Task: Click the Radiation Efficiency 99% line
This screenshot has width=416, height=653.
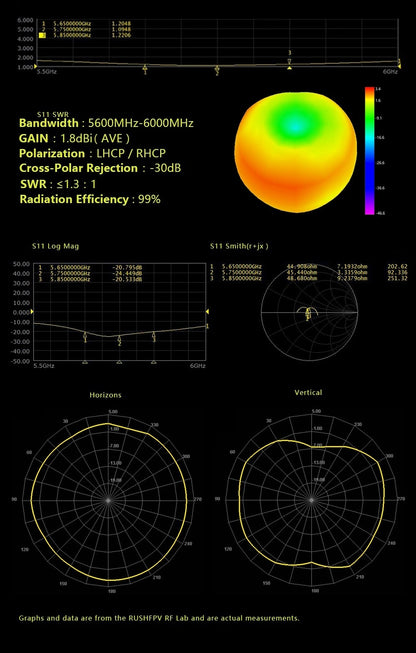Action: click(x=90, y=199)
